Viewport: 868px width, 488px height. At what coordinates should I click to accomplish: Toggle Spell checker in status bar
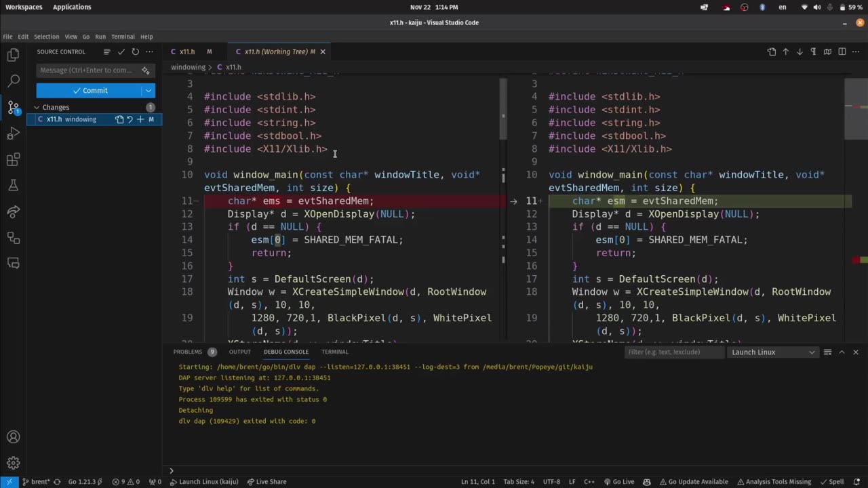click(831, 482)
